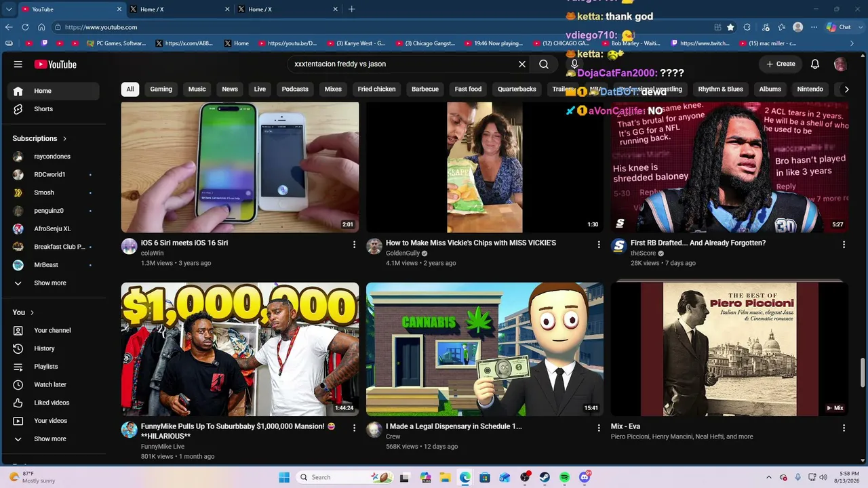Viewport: 868px width, 488px height.
Task: Expand the Subscriptions section
Action: pyautogui.click(x=40, y=138)
